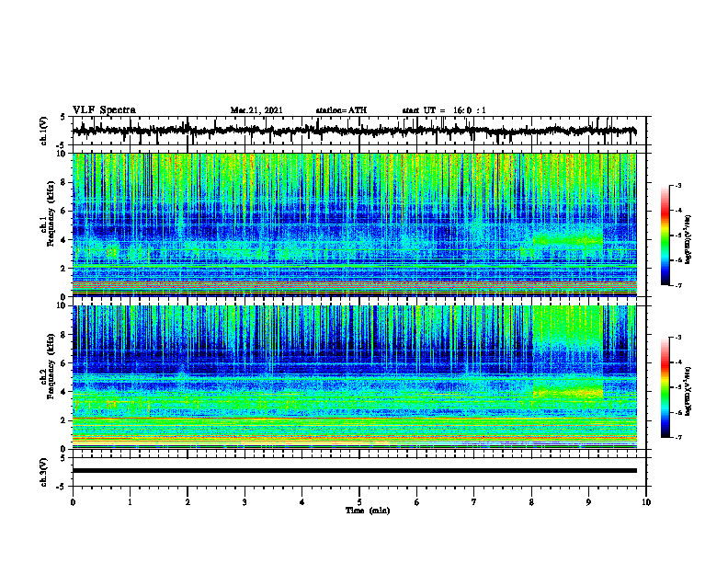
Task: Click the 'start UT = 16:0 :1' text
Action: (x=444, y=110)
